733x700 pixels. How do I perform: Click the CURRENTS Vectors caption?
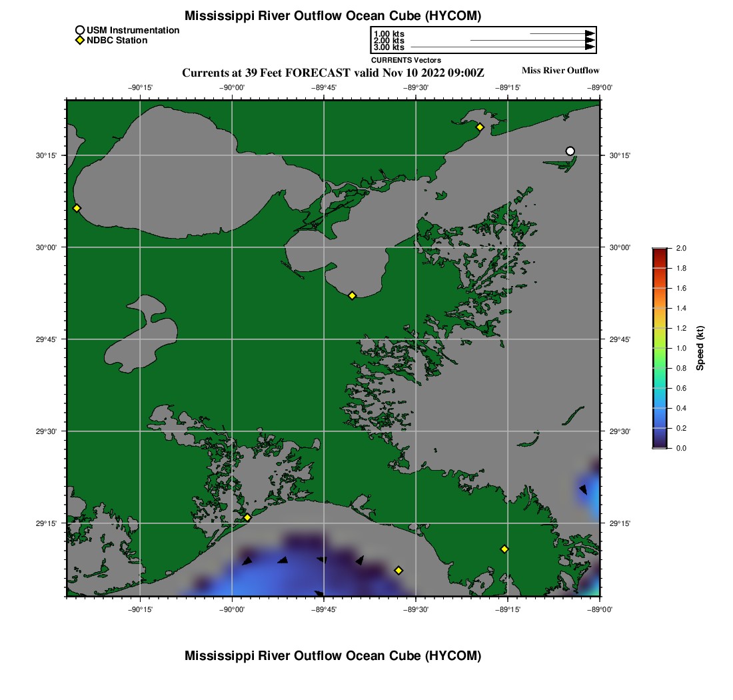406,60
